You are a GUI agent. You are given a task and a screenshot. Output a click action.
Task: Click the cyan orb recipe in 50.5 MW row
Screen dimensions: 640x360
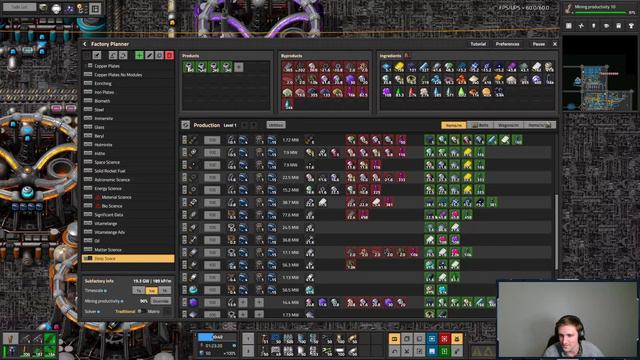[193, 290]
